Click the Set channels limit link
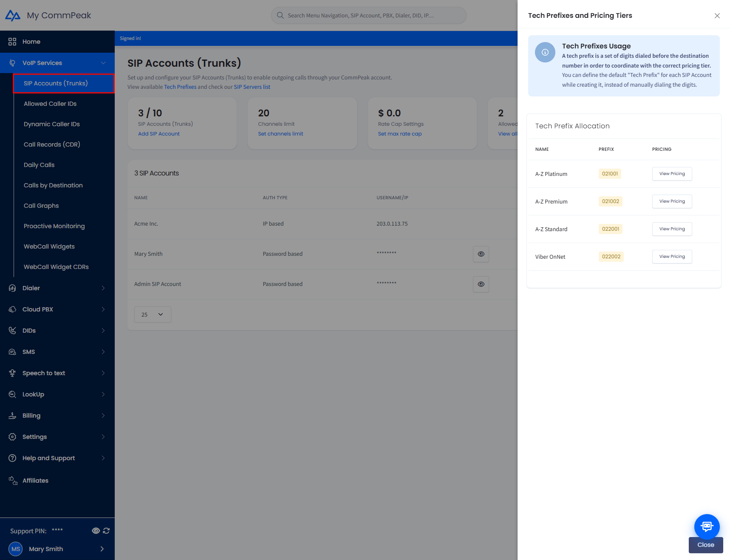The width and height of the screenshot is (730, 560). (280, 134)
